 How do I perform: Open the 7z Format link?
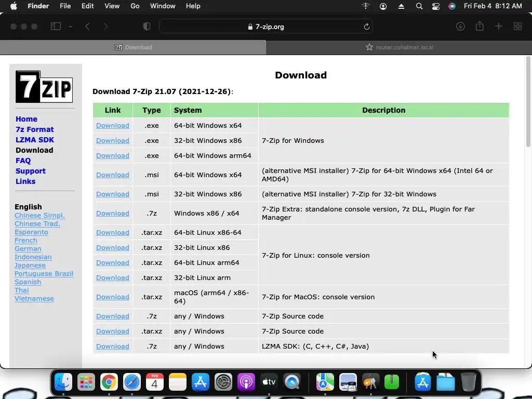pos(35,129)
